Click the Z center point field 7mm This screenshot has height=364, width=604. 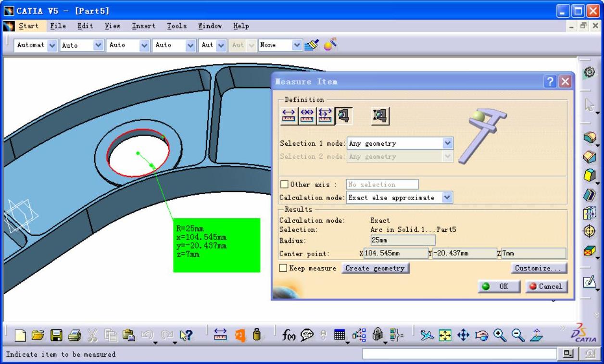coord(534,253)
